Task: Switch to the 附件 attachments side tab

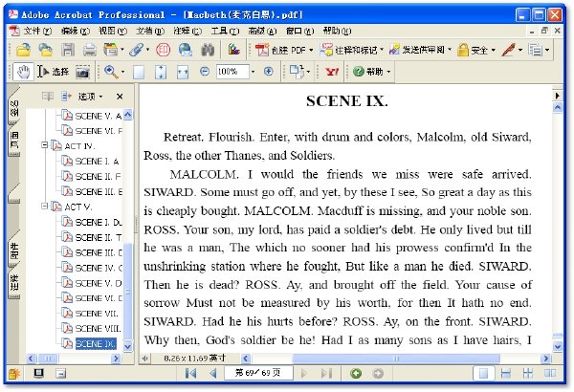Action: [14, 250]
